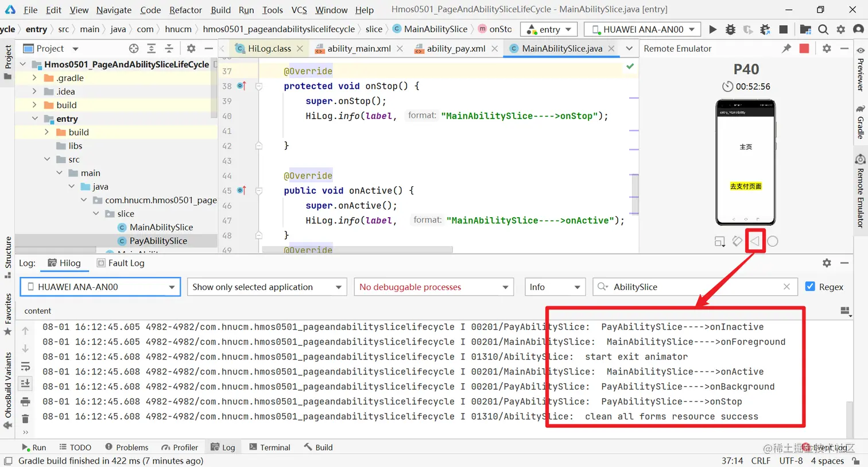Viewport: 868px width, 467px height.
Task: Fold the onStop method at line 38
Action: [x=259, y=86]
